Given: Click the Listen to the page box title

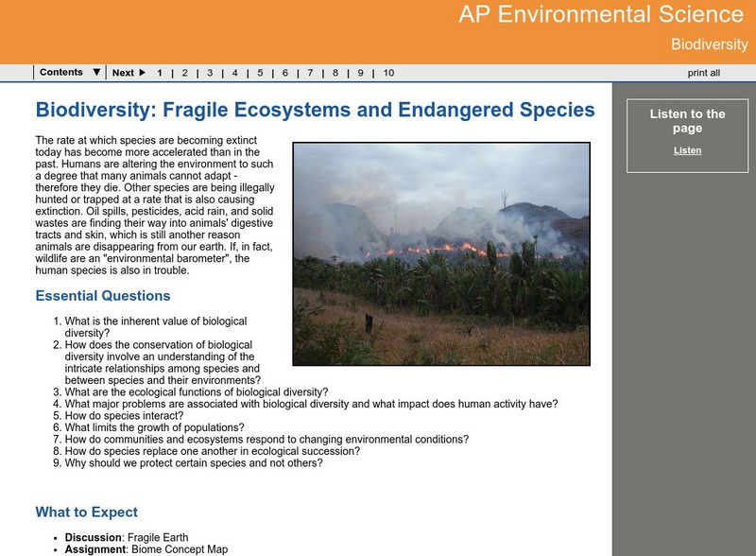Looking at the screenshot, I should point(687,121).
